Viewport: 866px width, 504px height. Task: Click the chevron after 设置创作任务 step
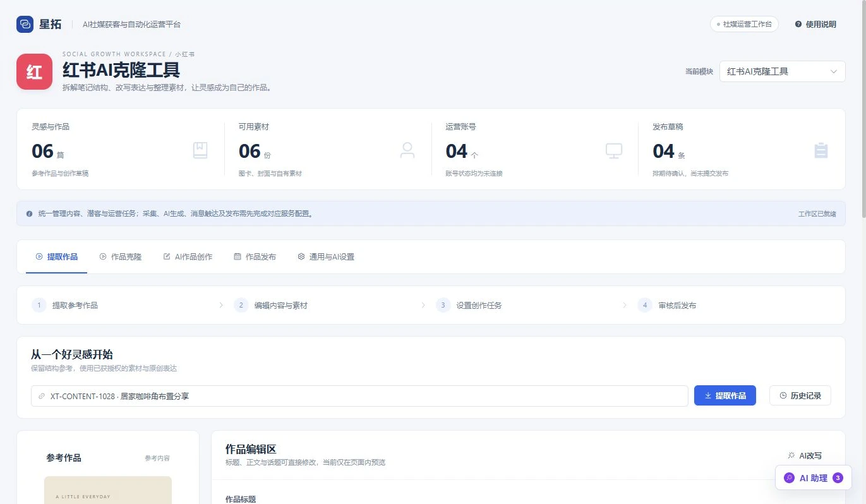point(625,305)
